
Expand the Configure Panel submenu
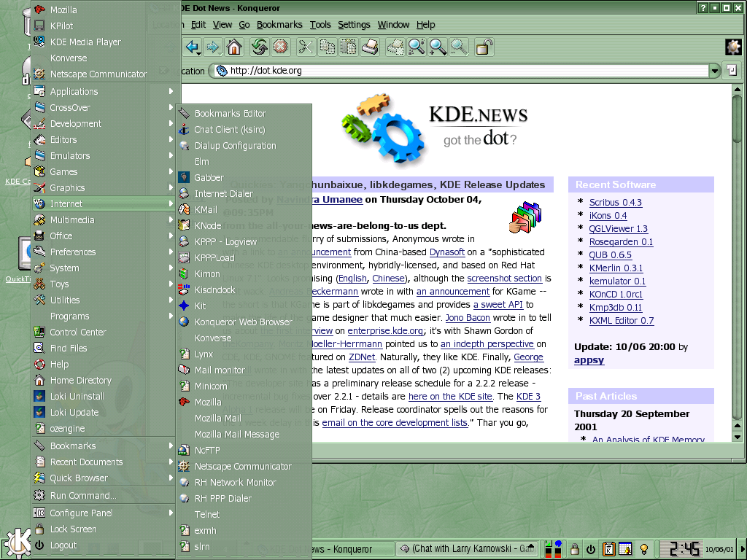pos(104,513)
